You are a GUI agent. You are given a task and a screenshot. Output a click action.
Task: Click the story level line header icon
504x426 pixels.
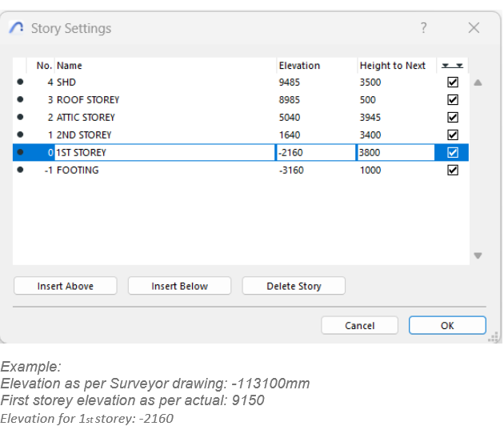click(x=452, y=66)
